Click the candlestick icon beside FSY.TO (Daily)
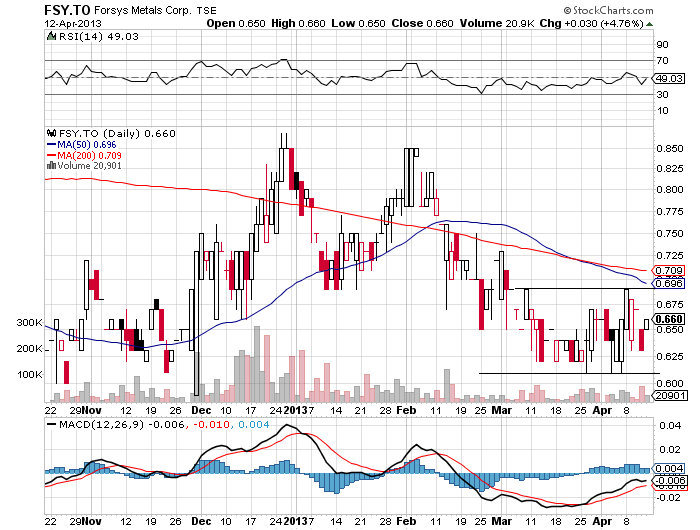 [52, 133]
